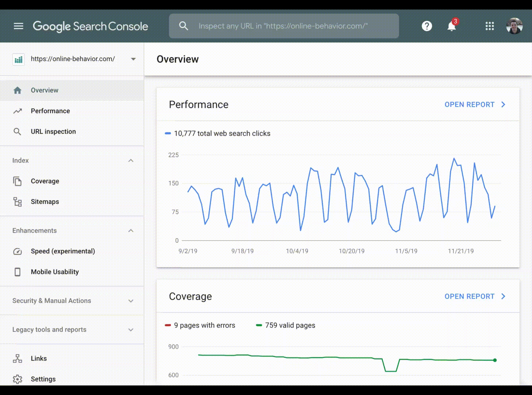Click the user profile avatar
This screenshot has height=395, width=532.
pos(514,26)
